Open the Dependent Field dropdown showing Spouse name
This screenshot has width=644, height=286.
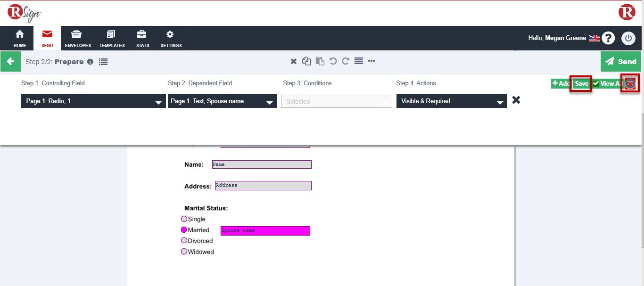click(x=222, y=101)
